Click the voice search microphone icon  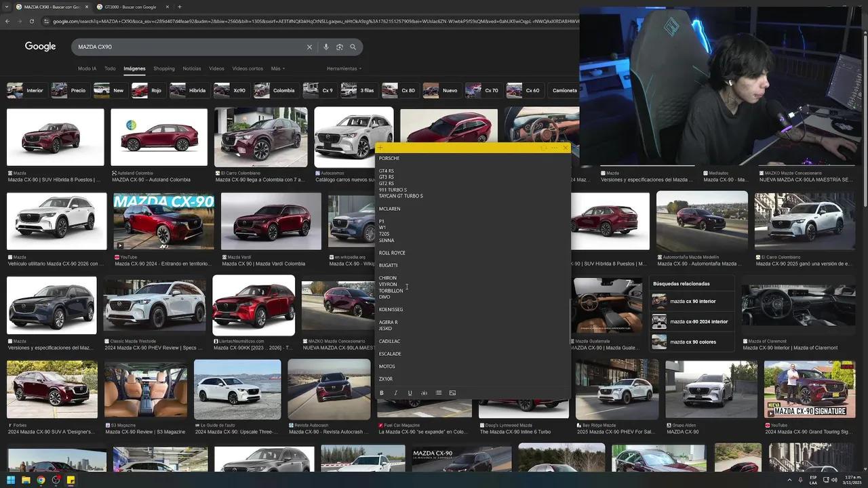pyautogui.click(x=326, y=47)
